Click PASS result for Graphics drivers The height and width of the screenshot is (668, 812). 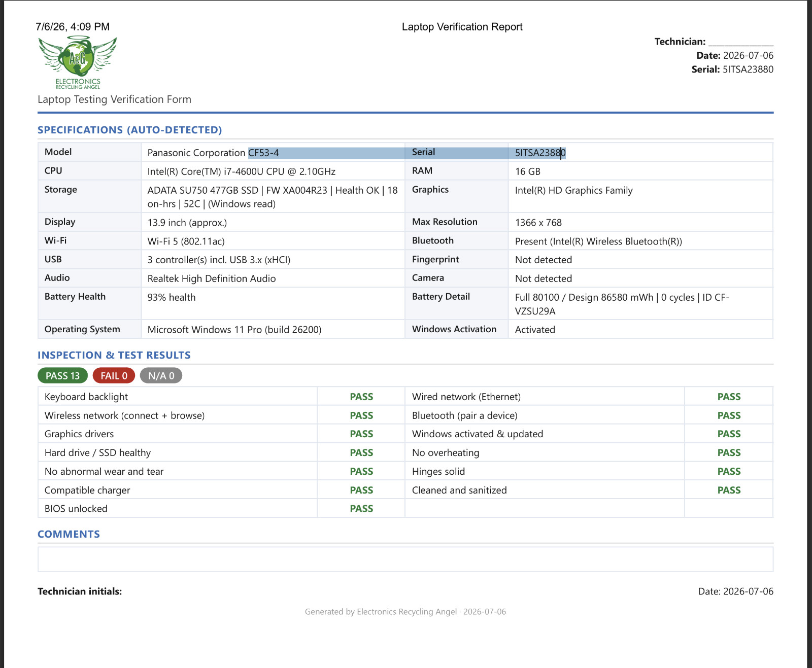(x=361, y=434)
